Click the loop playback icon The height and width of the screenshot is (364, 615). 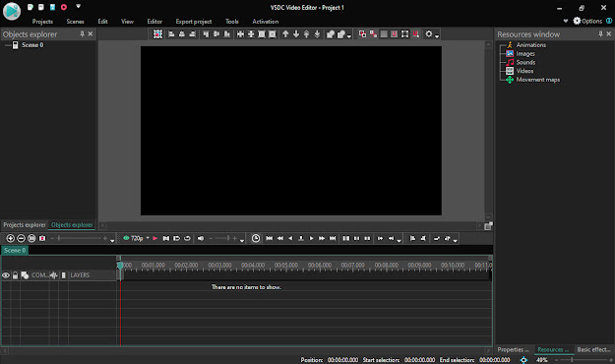(x=187, y=238)
